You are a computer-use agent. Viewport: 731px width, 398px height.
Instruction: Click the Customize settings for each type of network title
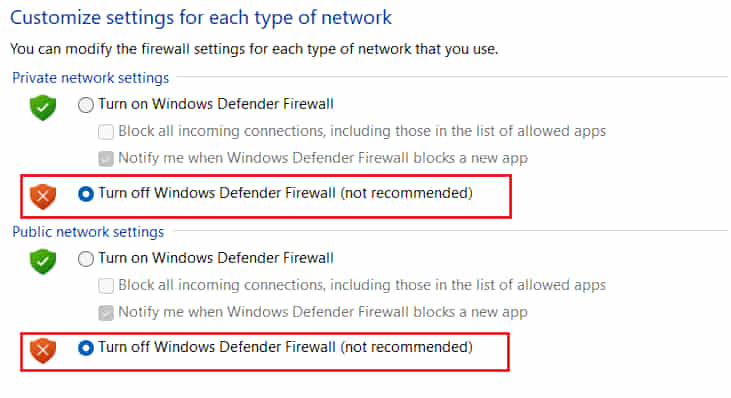click(201, 18)
